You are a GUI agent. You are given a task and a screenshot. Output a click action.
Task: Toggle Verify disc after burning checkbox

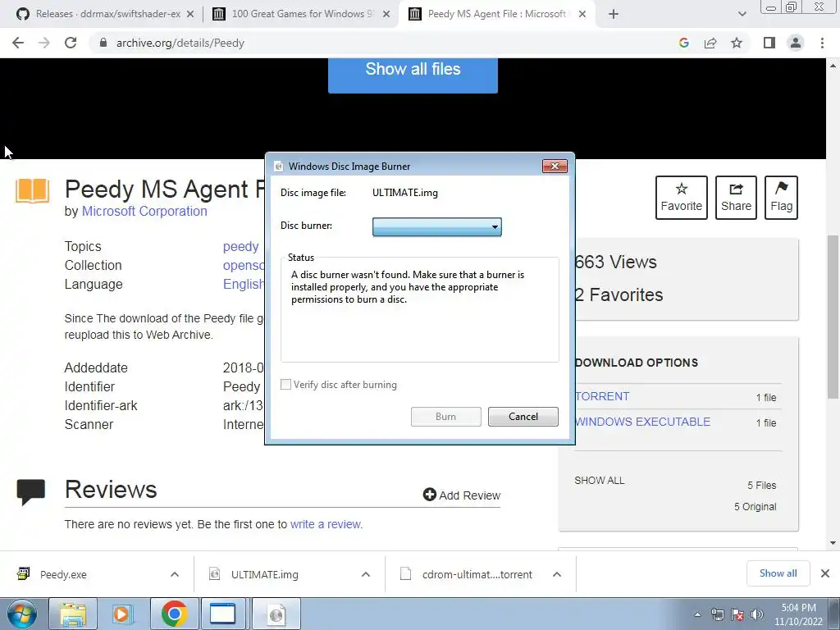[286, 384]
